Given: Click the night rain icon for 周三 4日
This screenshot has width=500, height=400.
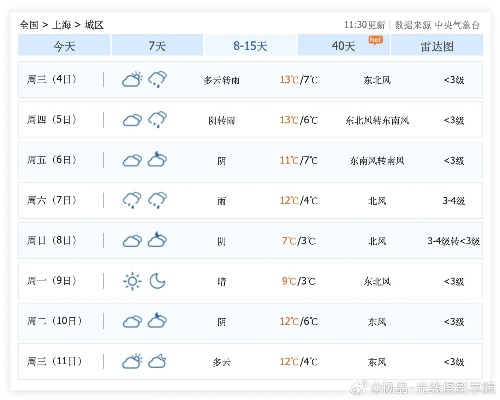Looking at the screenshot, I should pyautogui.click(x=157, y=79).
